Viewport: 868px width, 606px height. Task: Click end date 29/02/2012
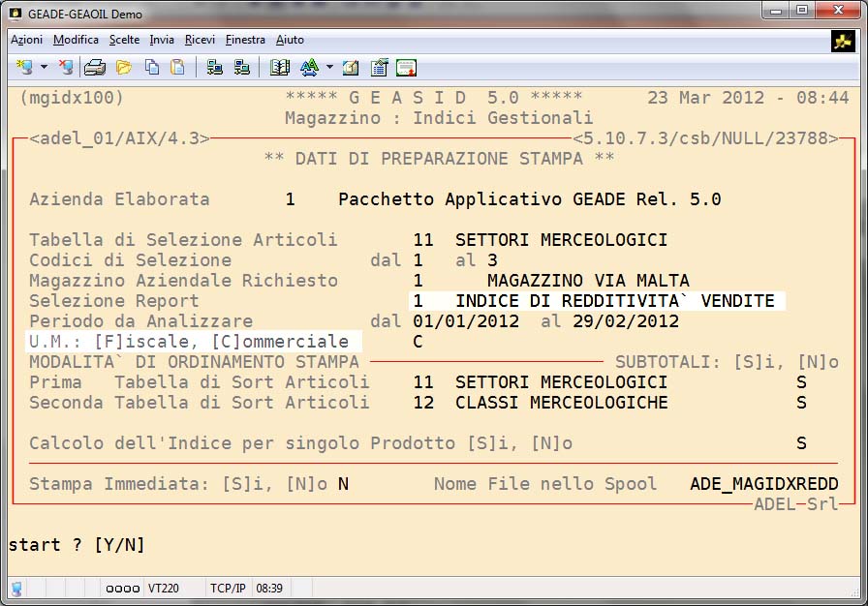point(626,321)
